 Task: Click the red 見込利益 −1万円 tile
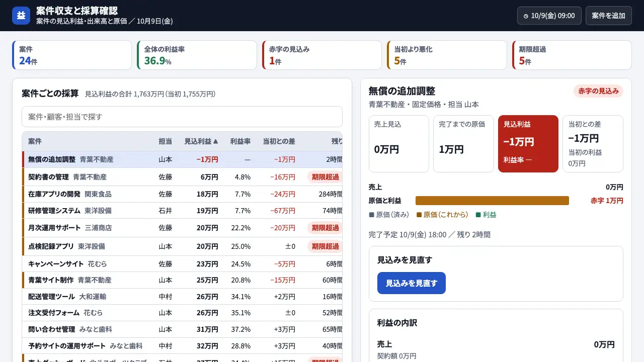click(x=528, y=144)
